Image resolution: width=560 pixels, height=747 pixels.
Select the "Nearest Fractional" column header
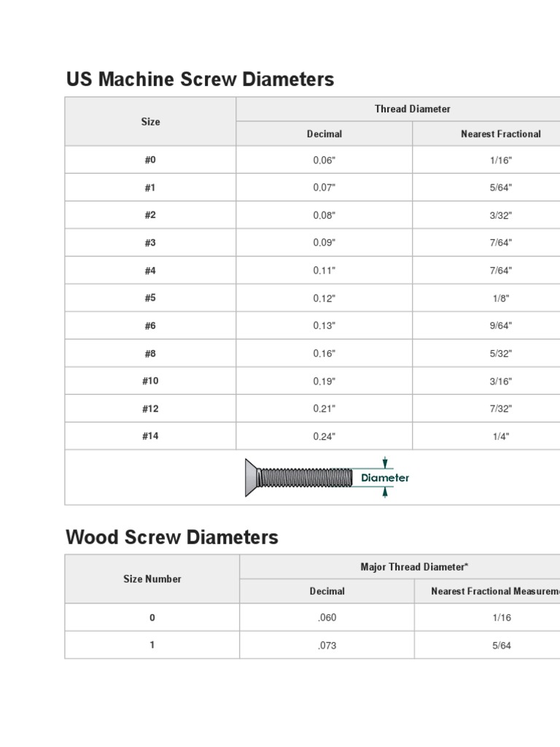pos(500,133)
